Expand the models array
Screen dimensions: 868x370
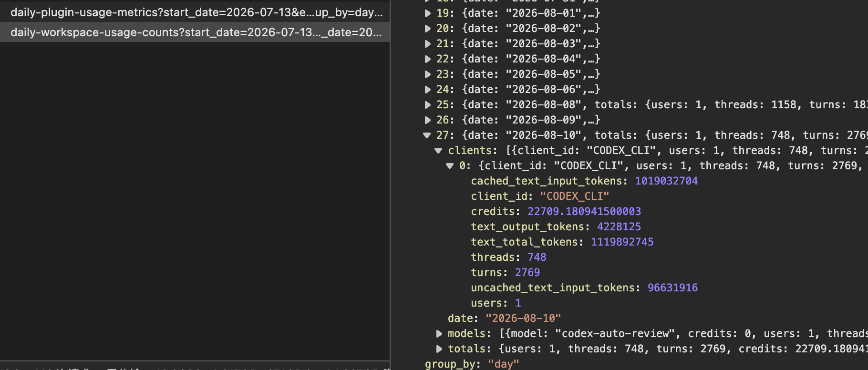[x=439, y=334]
